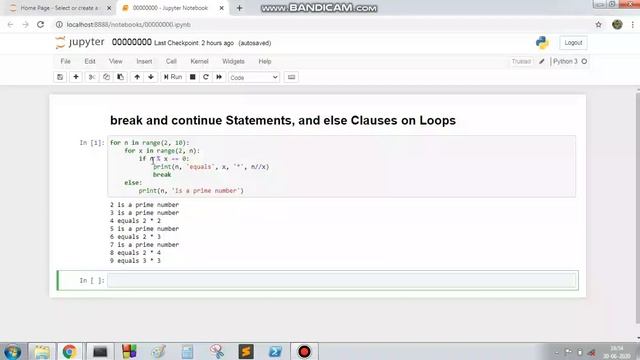Click the first code cell containing the loop
Viewport: 640px width, 360px height.
click(342, 167)
